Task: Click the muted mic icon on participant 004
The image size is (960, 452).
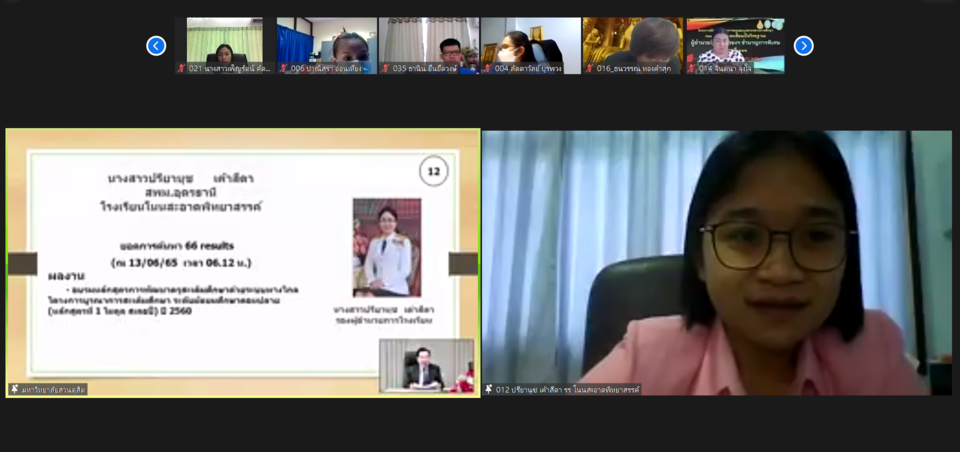Action: 487,69
